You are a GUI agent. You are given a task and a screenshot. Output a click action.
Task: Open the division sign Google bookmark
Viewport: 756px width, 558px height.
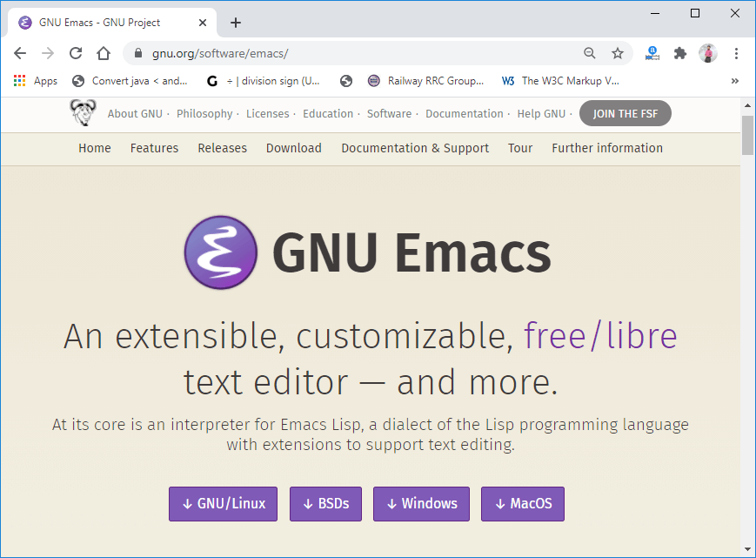point(264,81)
